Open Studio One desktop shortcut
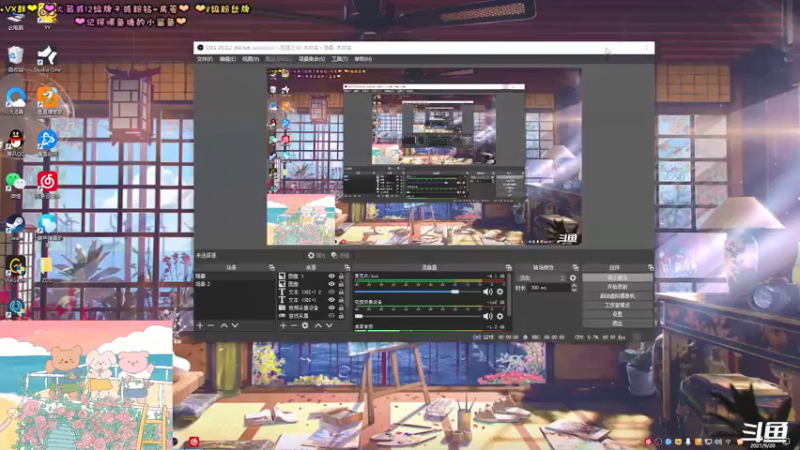Screen dimensions: 800x450 [47, 59]
